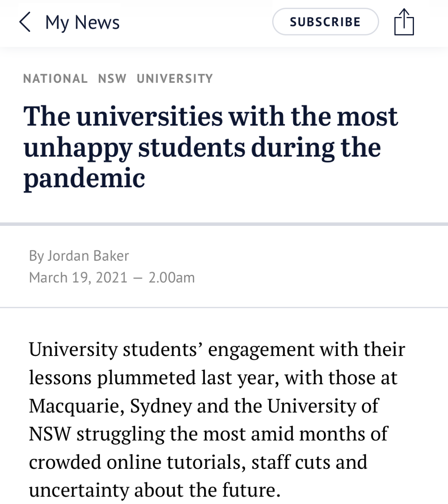This screenshot has height=504, width=448.
Task: Click the thick divider below the headline
Action: click(x=224, y=224)
